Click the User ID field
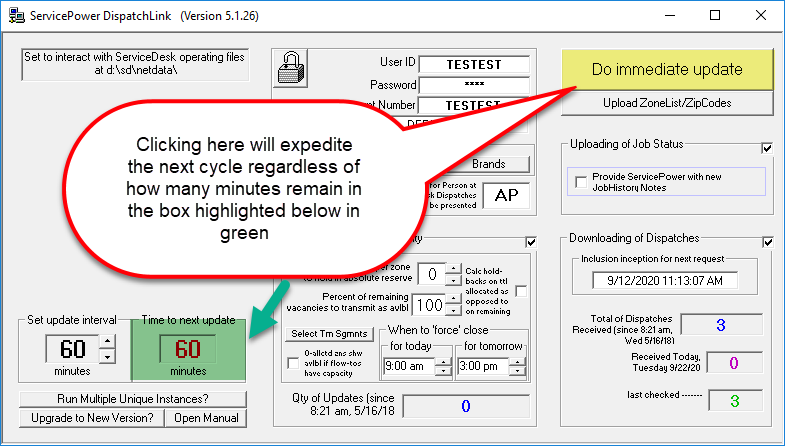Image resolution: width=785 pixels, height=446 pixels. 474,65
